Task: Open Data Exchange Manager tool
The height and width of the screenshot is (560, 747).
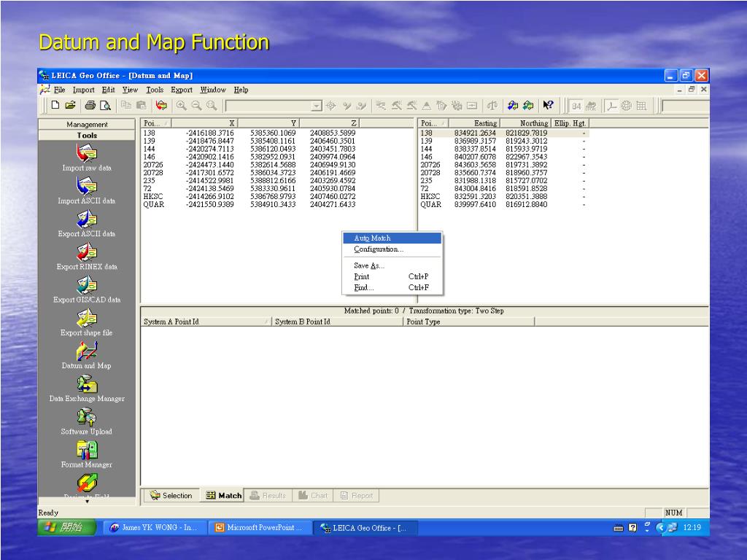Action: (x=87, y=389)
